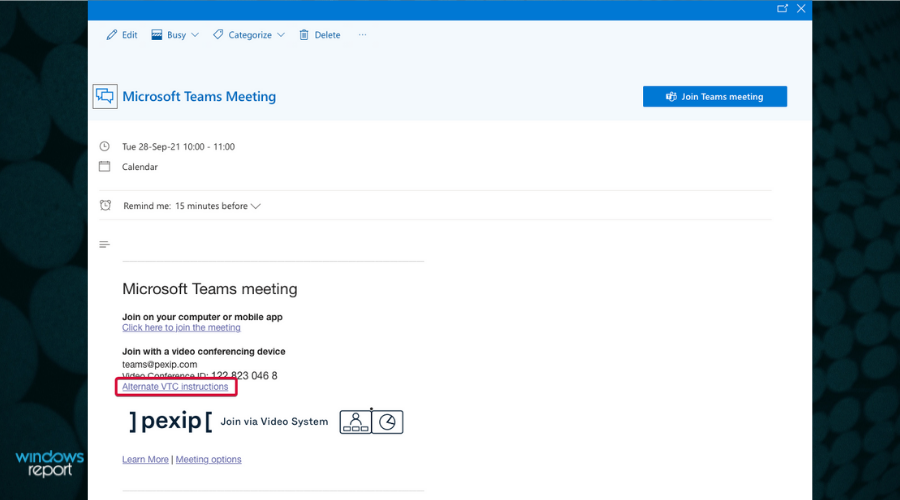This screenshot has height=500, width=900.
Task: Open the Meeting options link
Action: [x=208, y=459]
